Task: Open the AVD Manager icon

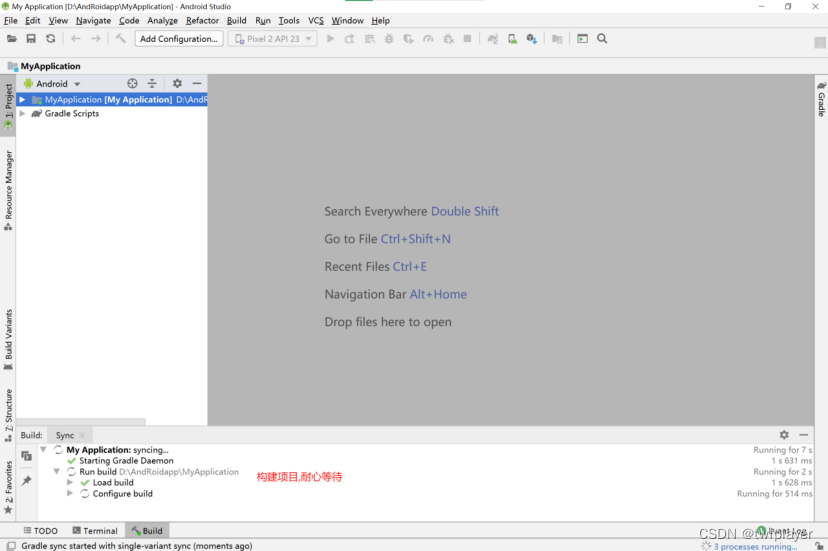Action: click(512, 39)
